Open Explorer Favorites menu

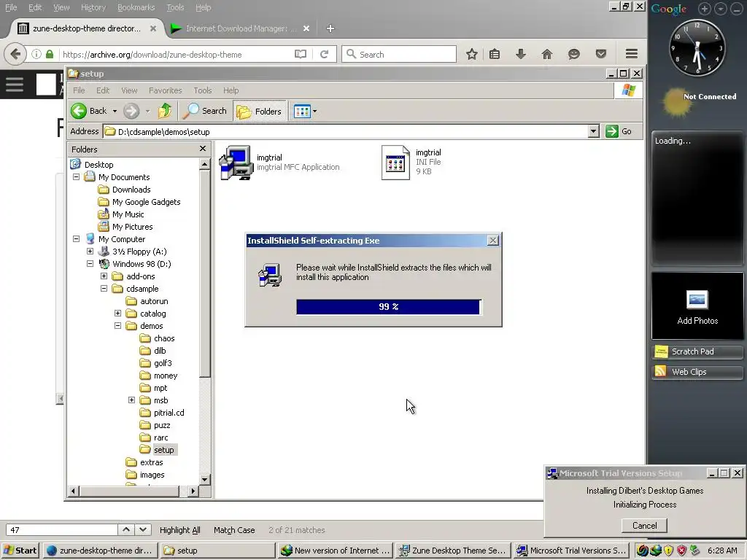point(166,90)
